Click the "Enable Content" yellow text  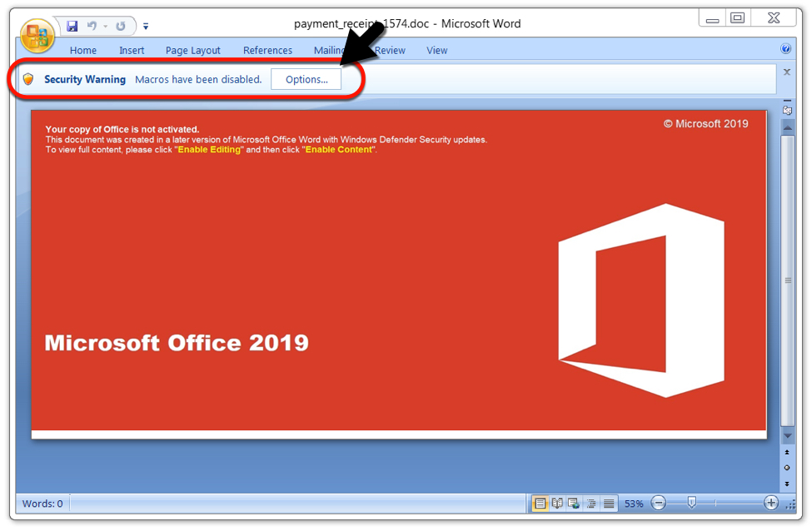tap(339, 150)
